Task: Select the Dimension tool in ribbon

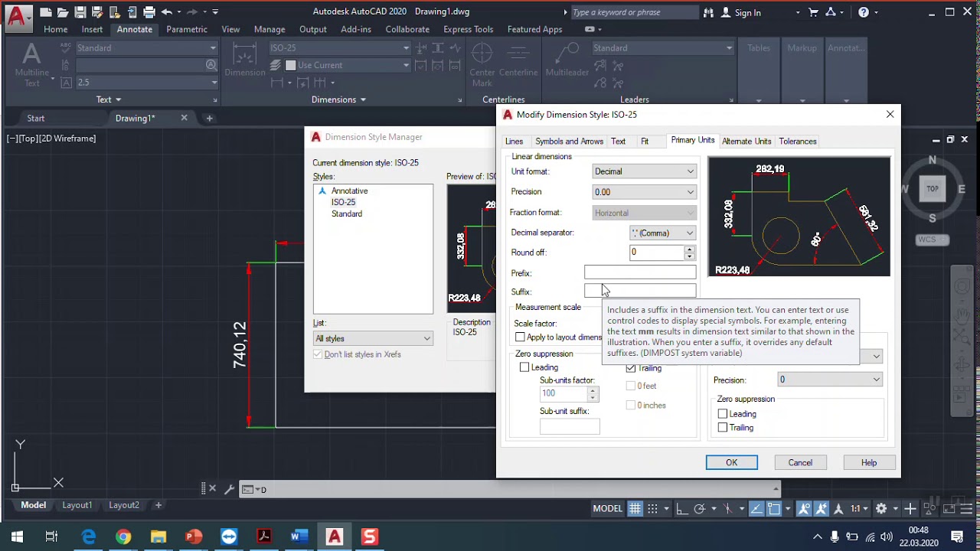Action: [x=245, y=61]
